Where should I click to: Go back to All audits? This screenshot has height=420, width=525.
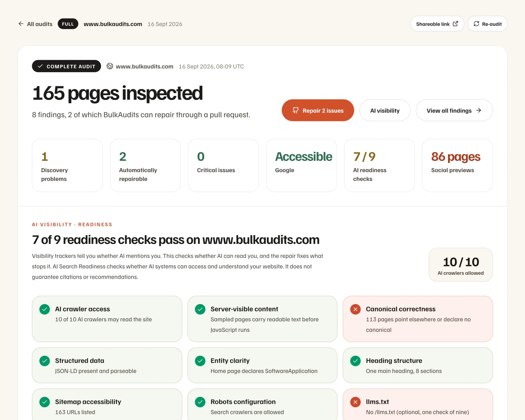[x=35, y=24]
